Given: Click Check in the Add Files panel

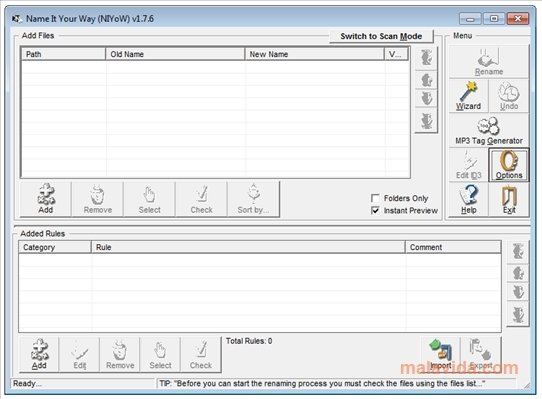Looking at the screenshot, I should (201, 199).
